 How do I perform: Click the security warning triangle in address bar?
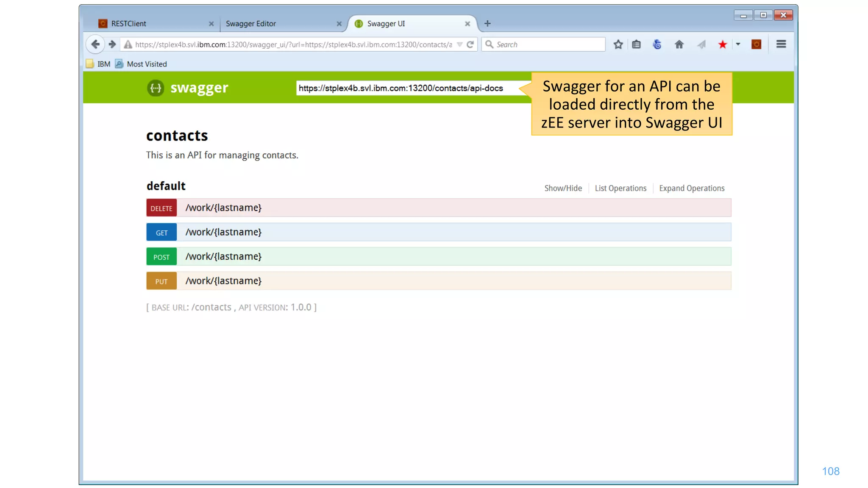point(128,44)
